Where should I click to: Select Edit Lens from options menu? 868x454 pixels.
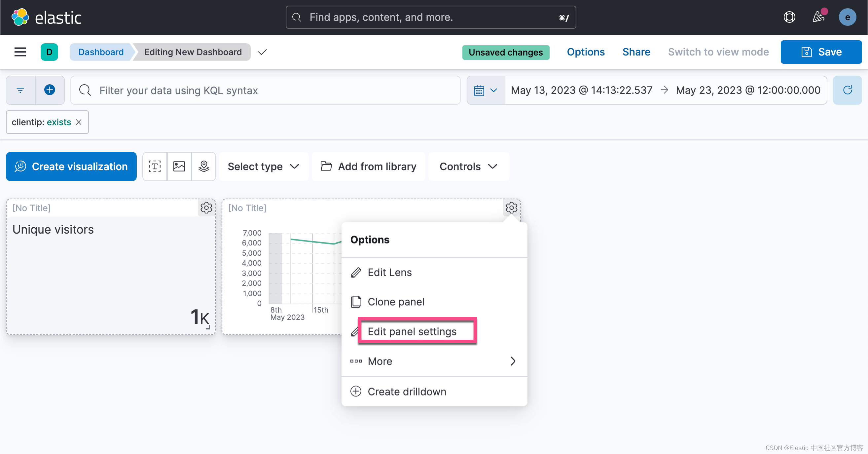tap(434, 272)
